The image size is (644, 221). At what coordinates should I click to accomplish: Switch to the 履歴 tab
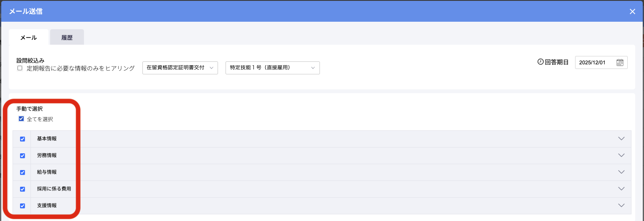click(67, 37)
